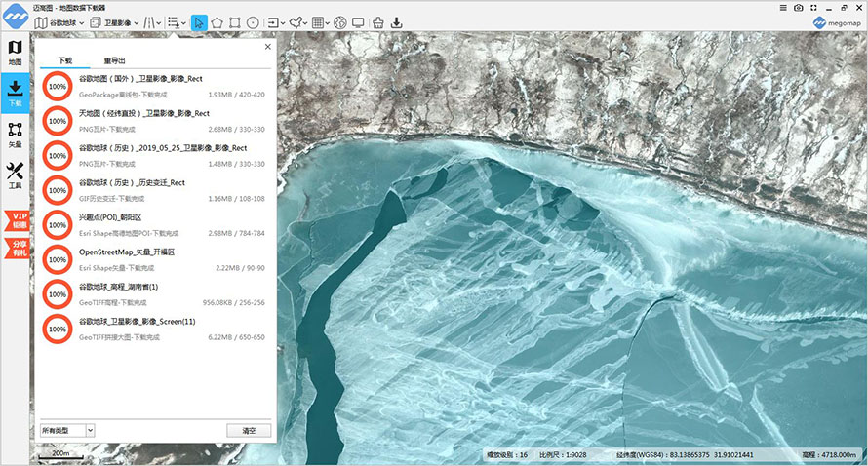Click the VIP 钜惠 promotion badge
The height and width of the screenshot is (466, 868).
(x=17, y=218)
